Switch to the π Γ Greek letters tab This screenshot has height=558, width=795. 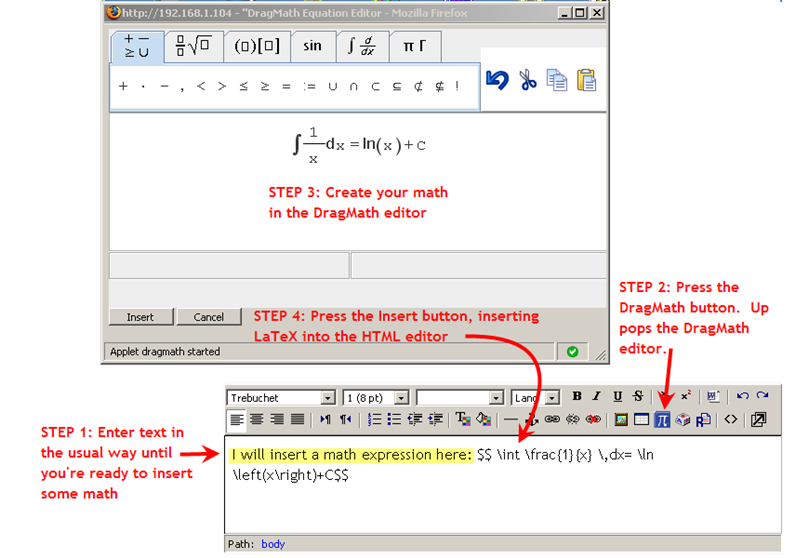[414, 46]
